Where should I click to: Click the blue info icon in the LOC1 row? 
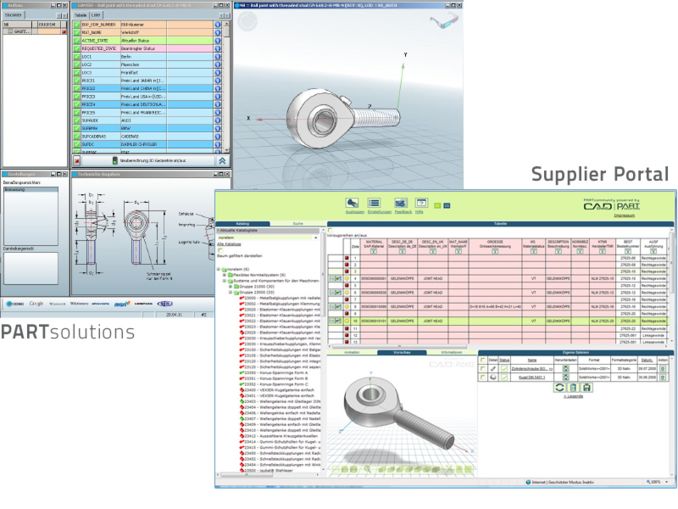pyautogui.click(x=218, y=57)
